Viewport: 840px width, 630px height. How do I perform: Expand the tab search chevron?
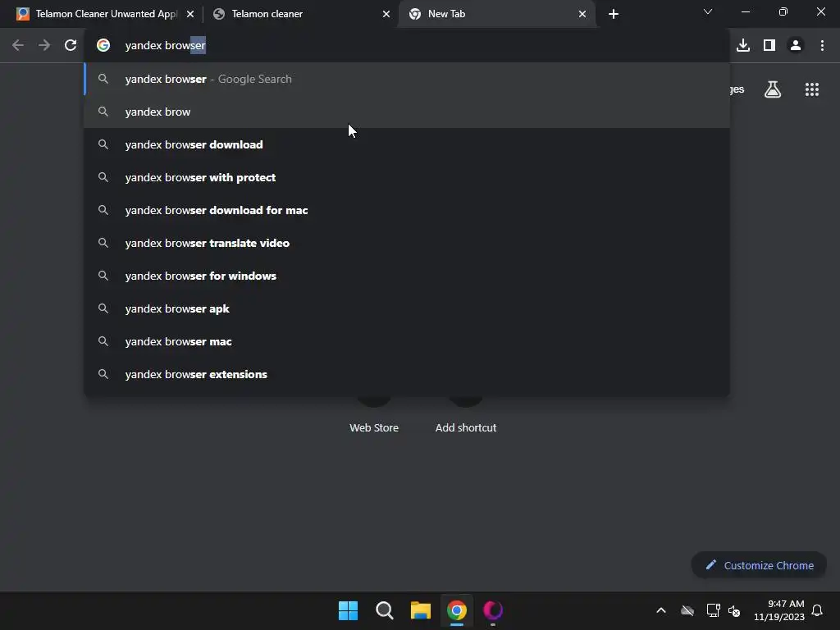pyautogui.click(x=708, y=11)
